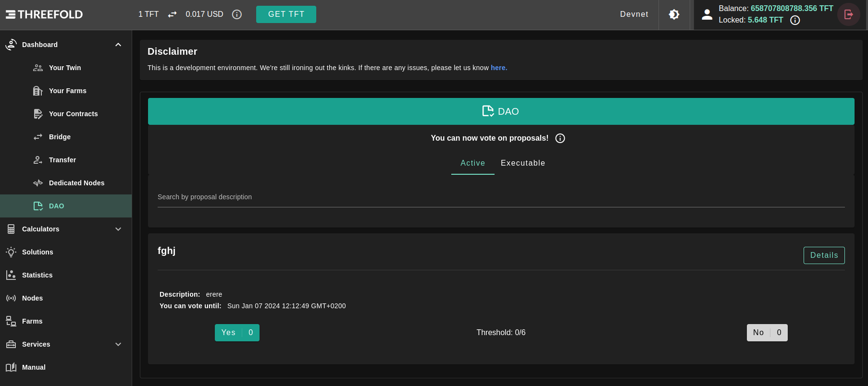Switch to the Executable tab
Viewport: 868px width, 386px height.
pos(522,163)
